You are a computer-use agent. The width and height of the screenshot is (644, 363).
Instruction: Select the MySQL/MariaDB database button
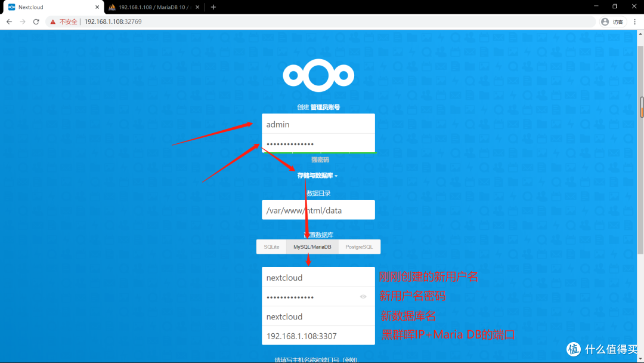pos(312,247)
